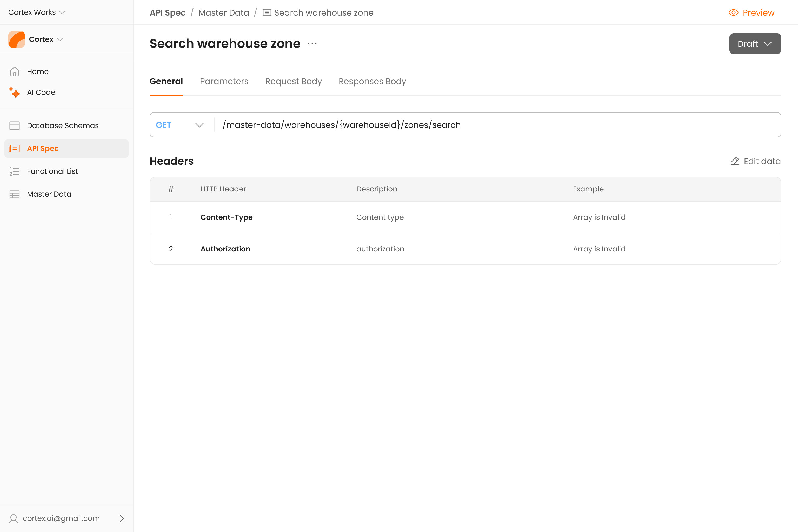Toggle Preview with the eye icon

point(734,12)
